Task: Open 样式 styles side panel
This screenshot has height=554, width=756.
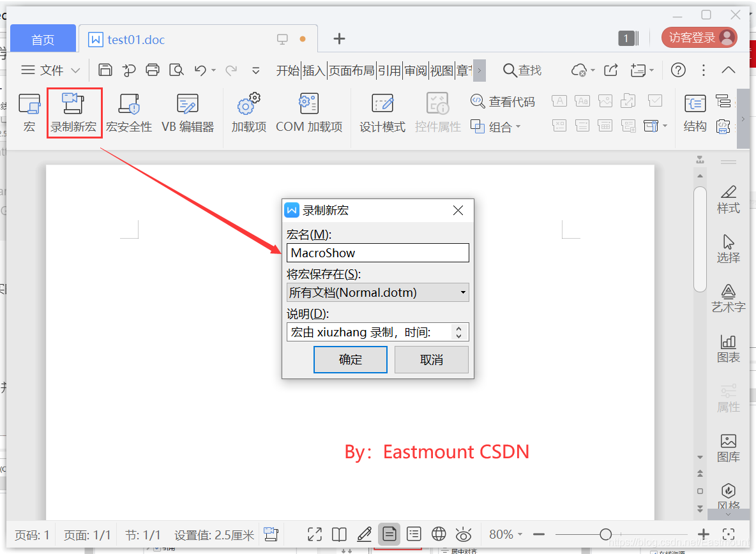Action: [728, 199]
